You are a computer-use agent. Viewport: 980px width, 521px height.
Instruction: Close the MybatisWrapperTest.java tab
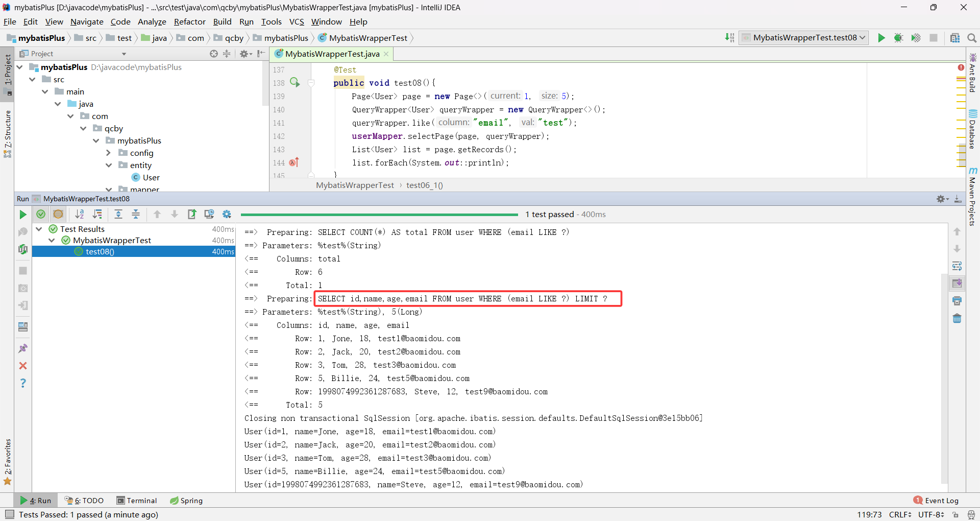pos(386,54)
